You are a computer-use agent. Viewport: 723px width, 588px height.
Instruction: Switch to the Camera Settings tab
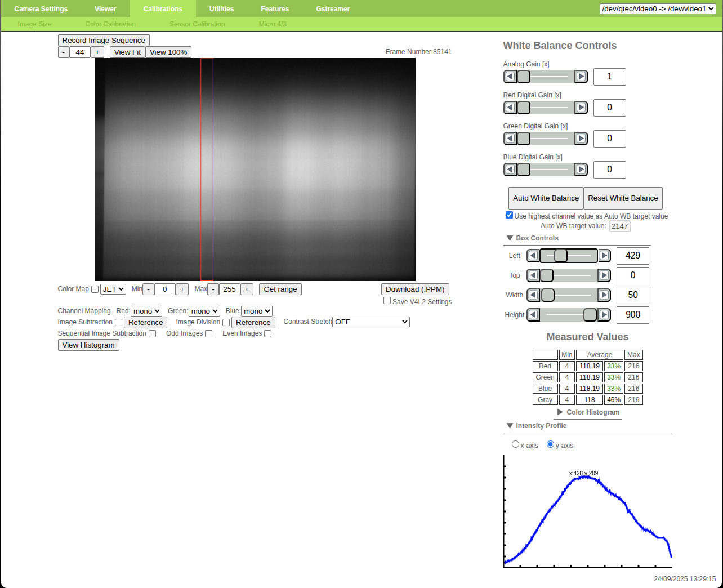(41, 9)
